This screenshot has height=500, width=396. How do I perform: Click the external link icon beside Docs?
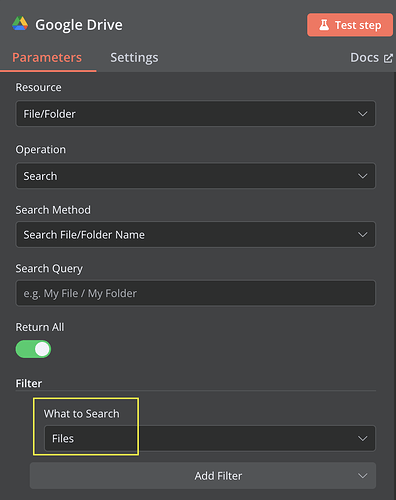(388, 58)
